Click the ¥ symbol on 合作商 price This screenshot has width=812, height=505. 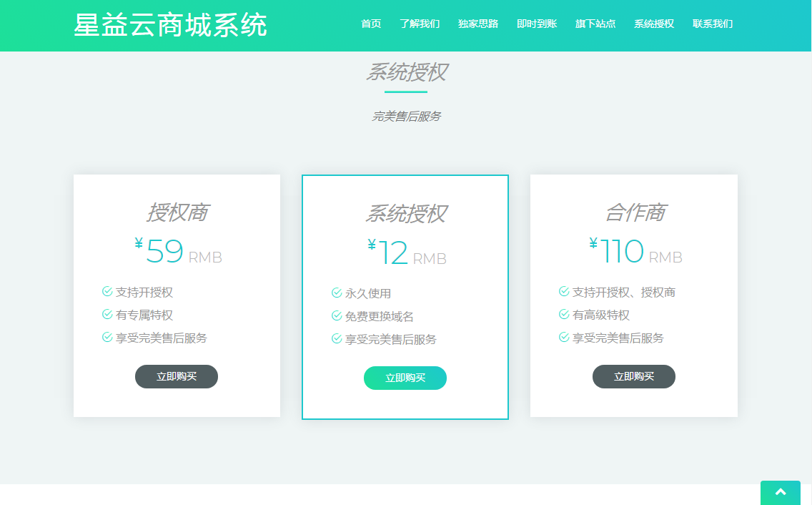coord(593,244)
